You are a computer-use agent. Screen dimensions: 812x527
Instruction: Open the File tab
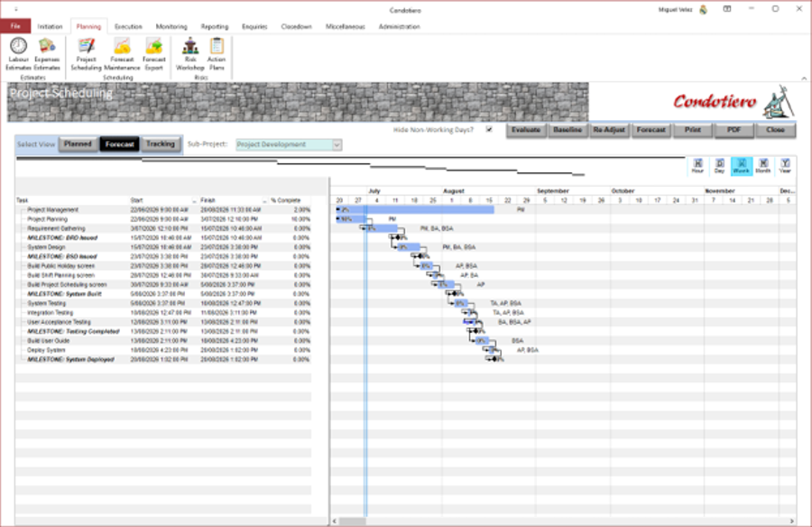pos(15,26)
